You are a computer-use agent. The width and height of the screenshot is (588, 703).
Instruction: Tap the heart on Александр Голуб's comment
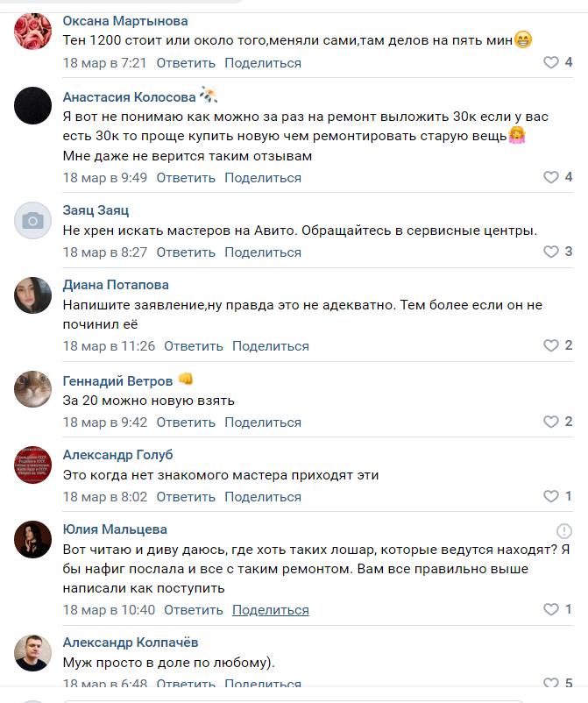[x=550, y=497]
